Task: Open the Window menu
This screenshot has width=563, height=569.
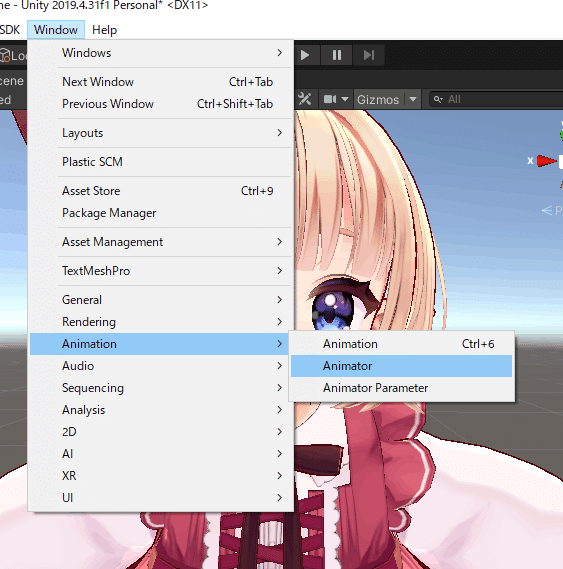Action: 56,30
